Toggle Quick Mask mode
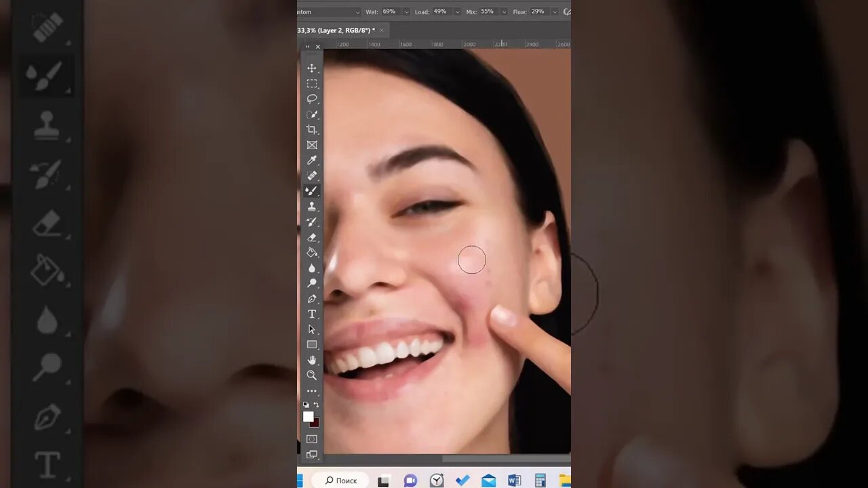868x488 pixels. pos(312,439)
